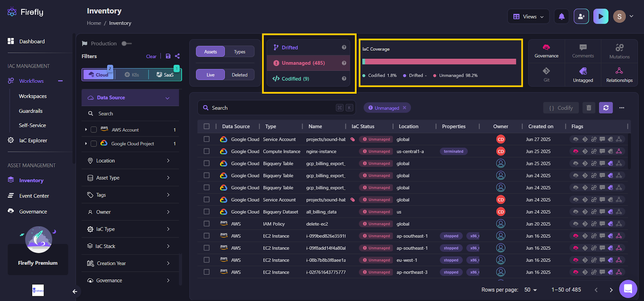The width and height of the screenshot is (644, 301).
Task: Click the delete trash icon
Action: coord(588,108)
